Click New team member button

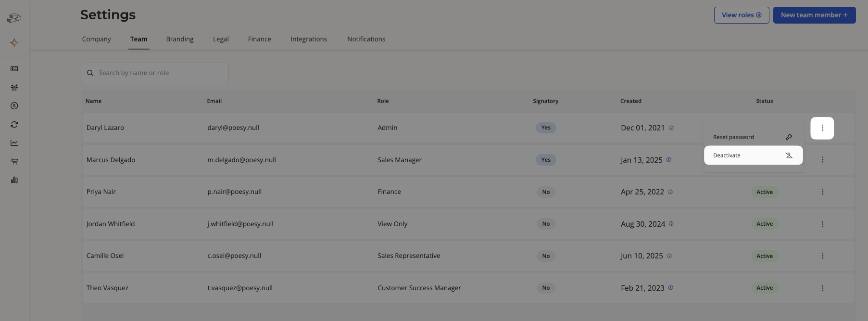(x=815, y=15)
